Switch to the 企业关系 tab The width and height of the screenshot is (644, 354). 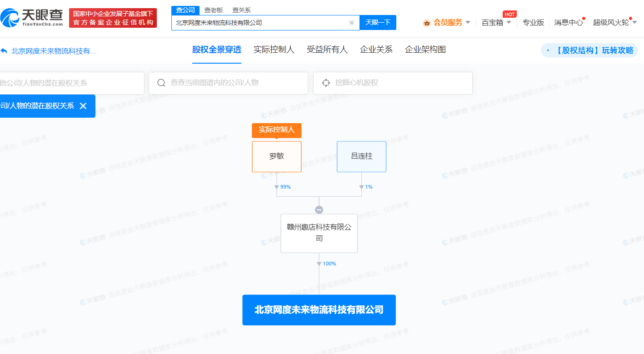coord(376,50)
